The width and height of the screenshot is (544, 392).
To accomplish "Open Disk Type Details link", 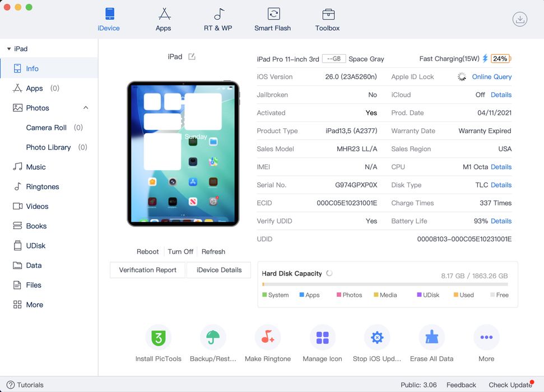I will (501, 185).
